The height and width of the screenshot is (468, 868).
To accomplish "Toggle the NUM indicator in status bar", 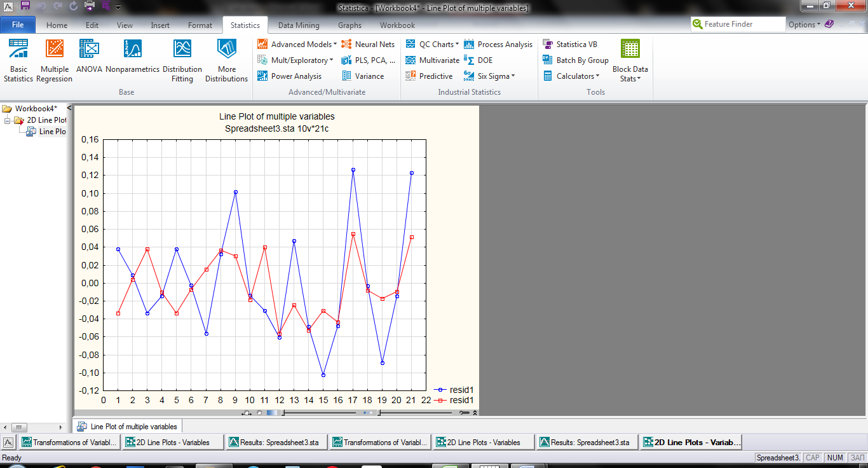I will (x=835, y=458).
